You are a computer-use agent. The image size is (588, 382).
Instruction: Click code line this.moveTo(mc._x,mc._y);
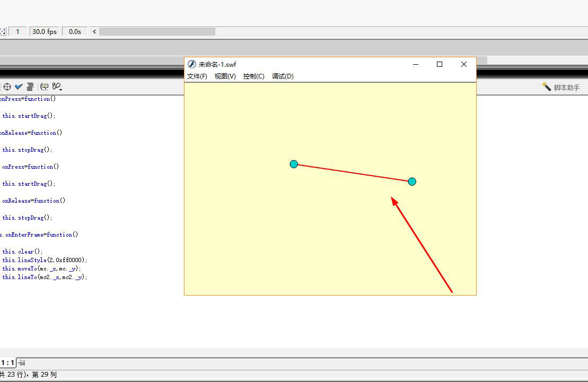41,268
